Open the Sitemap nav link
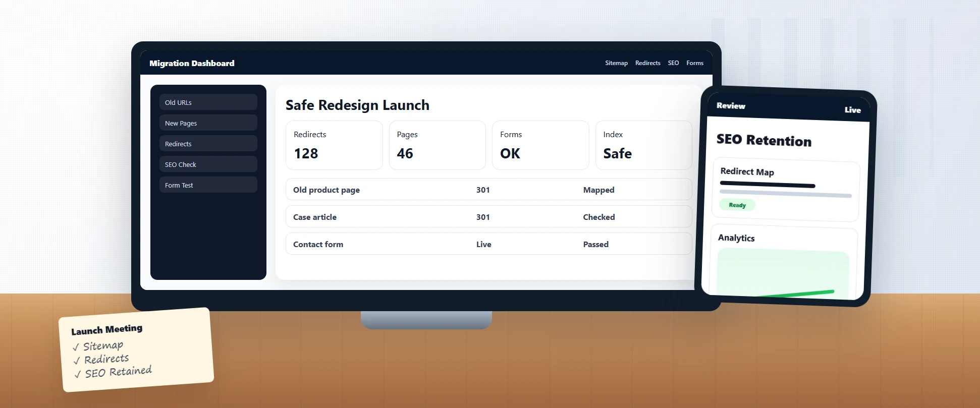This screenshot has width=980, height=408. click(616, 63)
